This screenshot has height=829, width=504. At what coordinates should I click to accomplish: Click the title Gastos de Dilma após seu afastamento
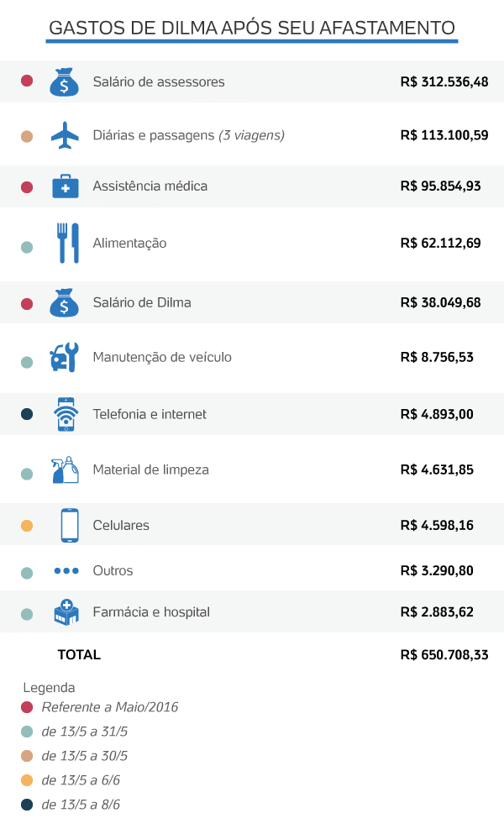click(x=252, y=28)
